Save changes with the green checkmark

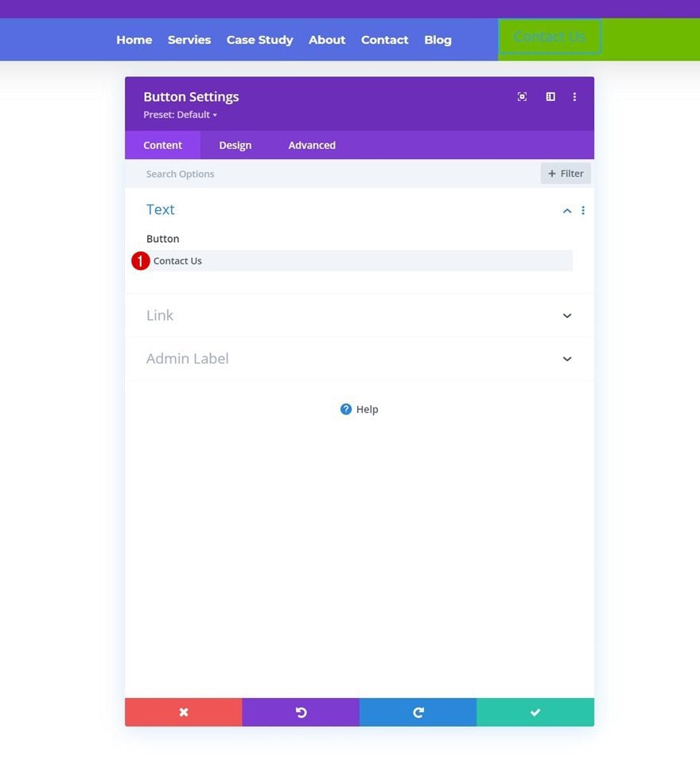click(535, 712)
